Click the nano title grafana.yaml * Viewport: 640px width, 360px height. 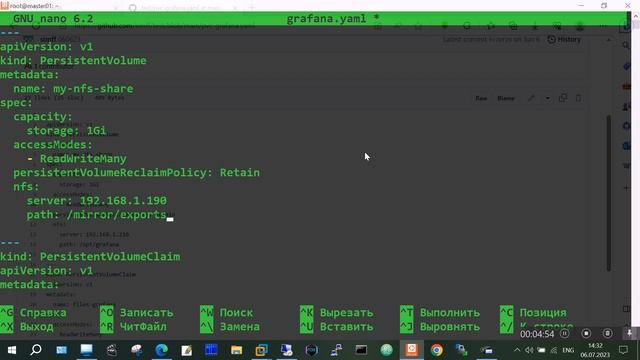tap(333, 19)
